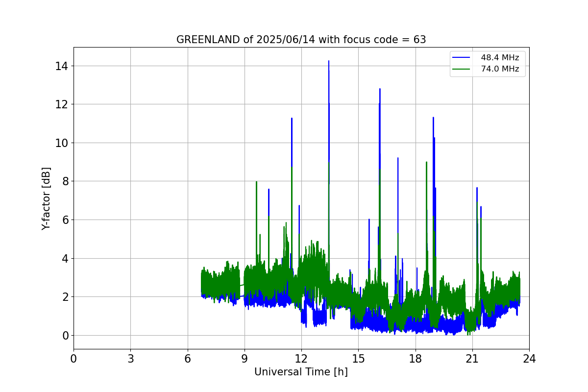
Task: Select the 48.4 MHz legend label
Action: 500,57
